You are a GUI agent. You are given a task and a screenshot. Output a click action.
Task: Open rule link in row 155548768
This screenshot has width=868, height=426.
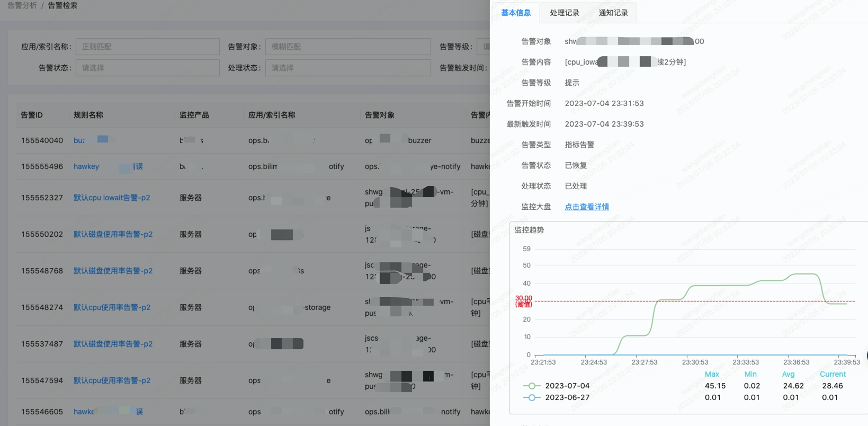[113, 271]
